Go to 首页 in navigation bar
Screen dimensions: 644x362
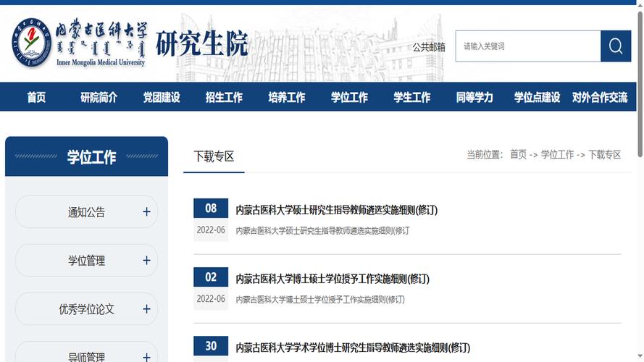pyautogui.click(x=36, y=97)
